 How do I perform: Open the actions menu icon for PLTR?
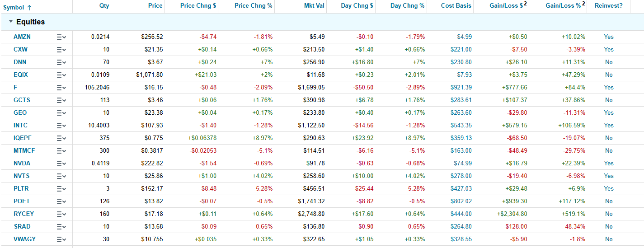61,189
